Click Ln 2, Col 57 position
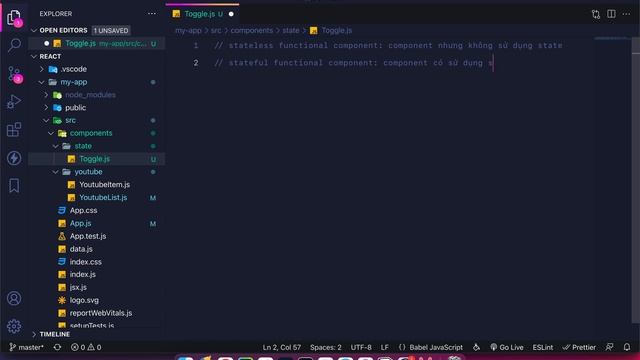The width and height of the screenshot is (640, 360). (x=282, y=347)
